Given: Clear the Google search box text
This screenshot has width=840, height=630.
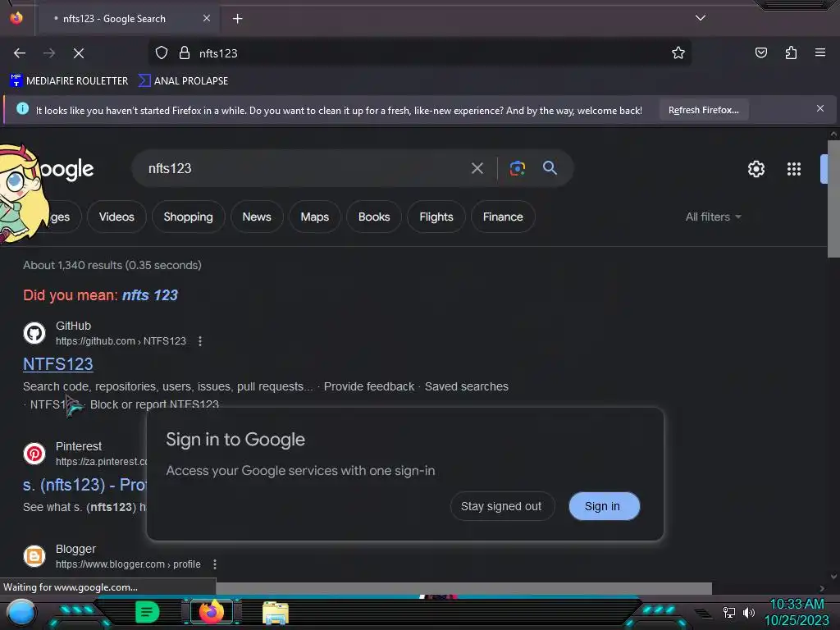Looking at the screenshot, I should coord(477,169).
